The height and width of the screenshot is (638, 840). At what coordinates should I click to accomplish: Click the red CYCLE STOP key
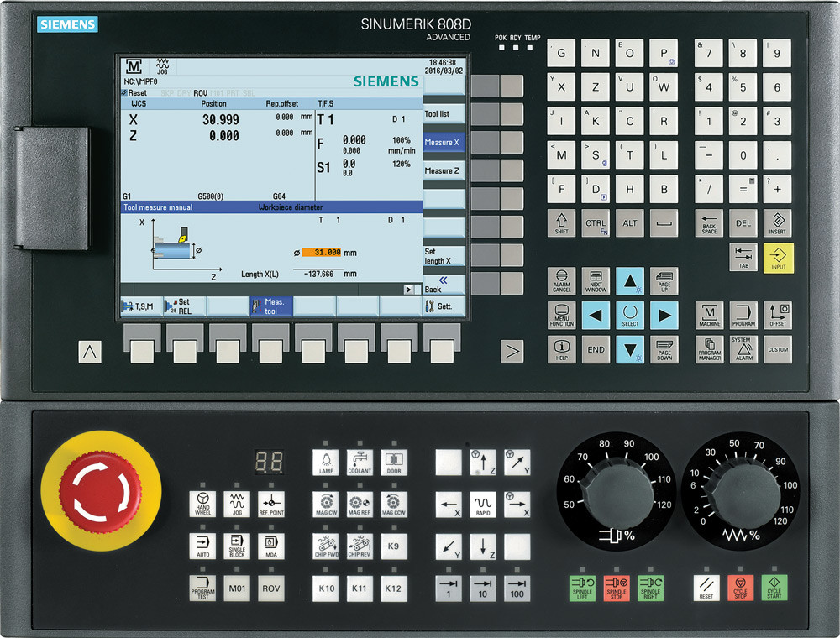(740, 588)
